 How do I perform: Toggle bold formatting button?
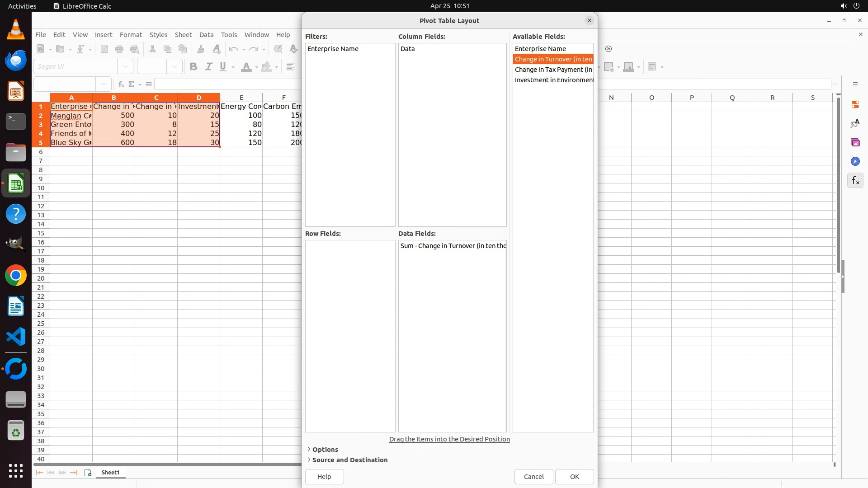point(193,67)
